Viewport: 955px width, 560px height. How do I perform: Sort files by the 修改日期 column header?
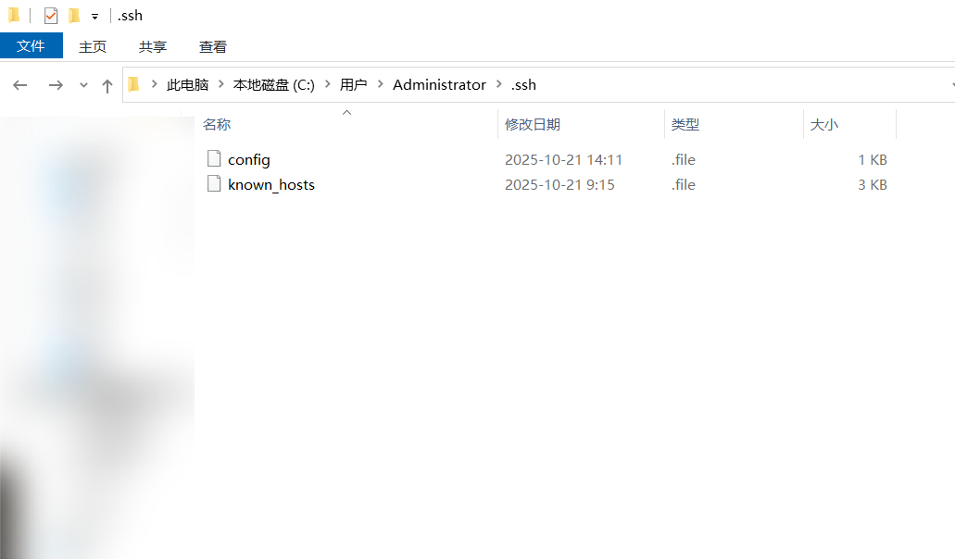tap(532, 124)
